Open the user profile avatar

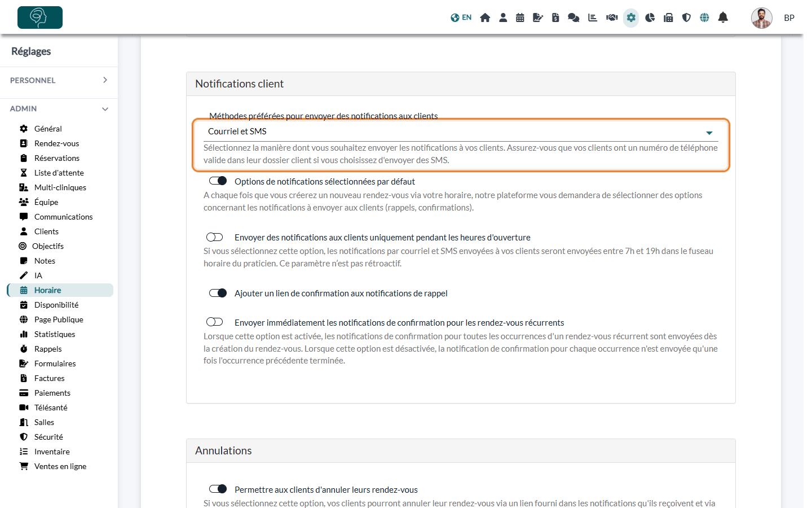pyautogui.click(x=762, y=18)
